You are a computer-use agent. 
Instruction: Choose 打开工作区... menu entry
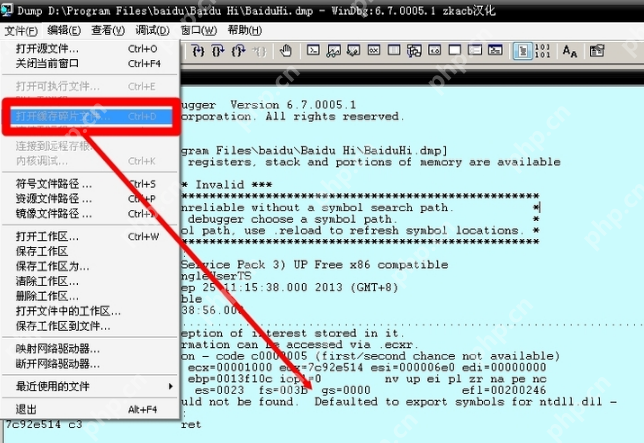(90, 236)
